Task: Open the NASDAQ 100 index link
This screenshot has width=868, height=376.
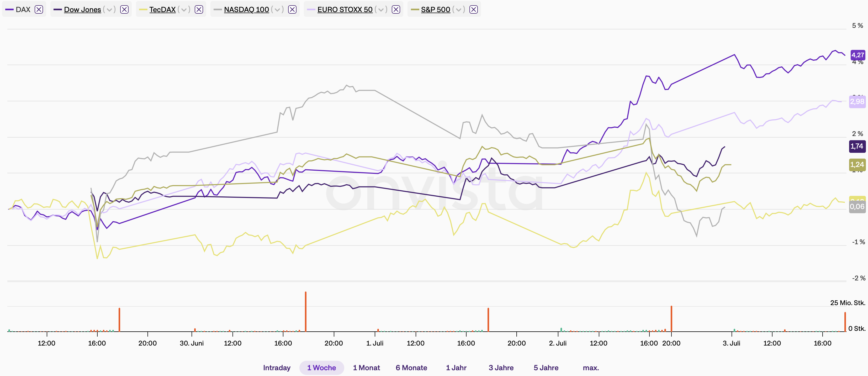Action: pyautogui.click(x=246, y=9)
